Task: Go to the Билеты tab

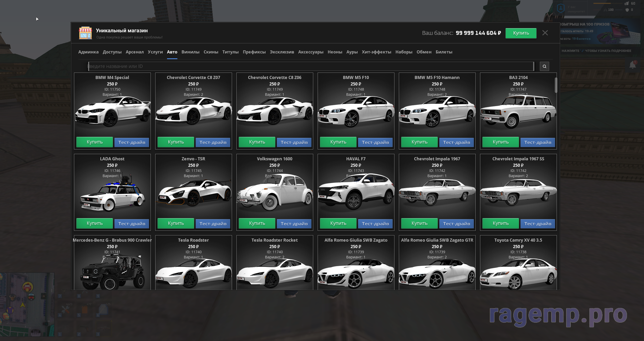Action: 444,52
